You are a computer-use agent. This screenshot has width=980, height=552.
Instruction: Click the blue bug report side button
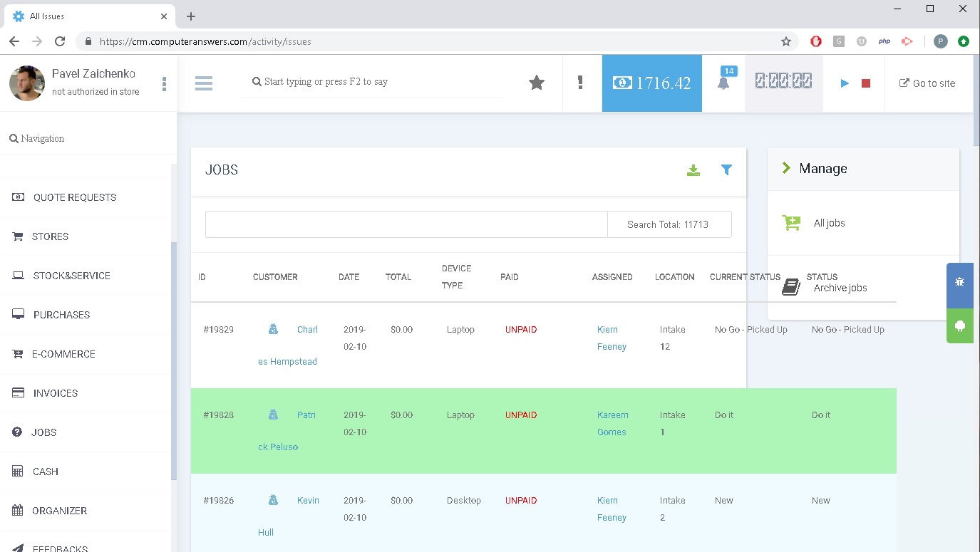(959, 282)
